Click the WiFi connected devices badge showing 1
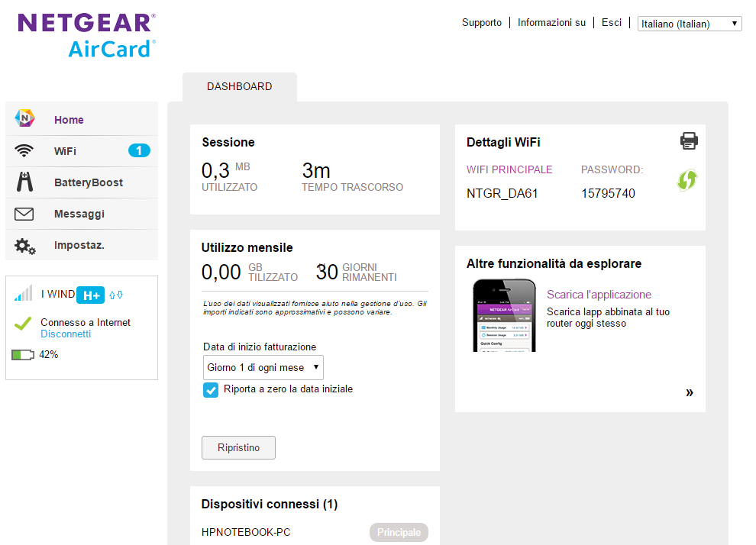This screenshot has height=545, width=756. point(139,151)
